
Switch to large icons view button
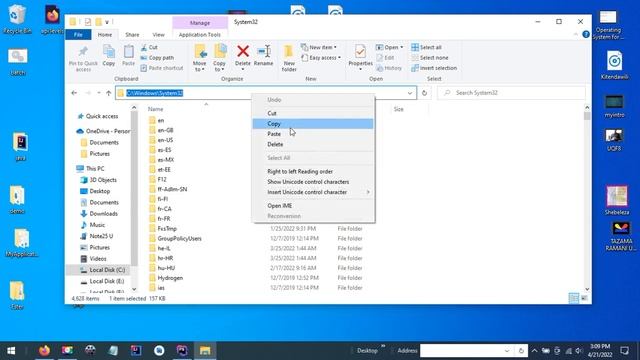point(584,298)
